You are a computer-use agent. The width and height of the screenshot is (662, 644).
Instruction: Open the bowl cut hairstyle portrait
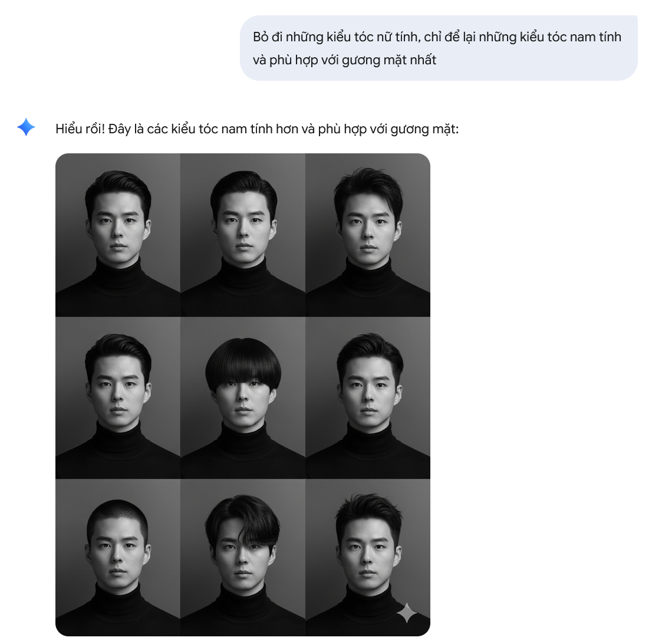pyautogui.click(x=243, y=398)
